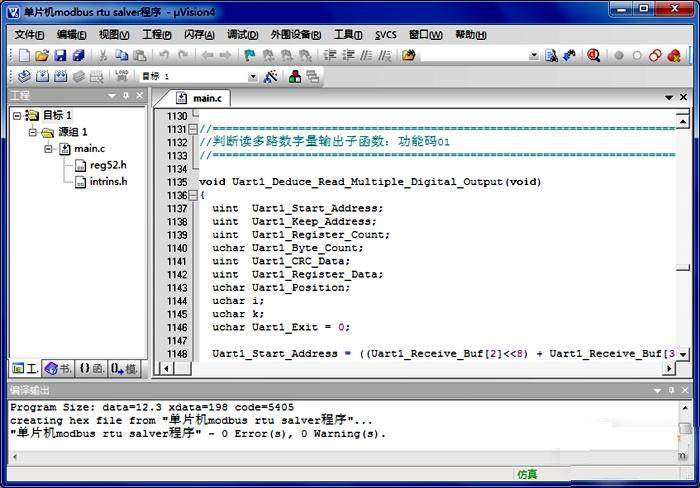Open the 文件 menu
This screenshot has height=488, width=700.
coord(30,34)
